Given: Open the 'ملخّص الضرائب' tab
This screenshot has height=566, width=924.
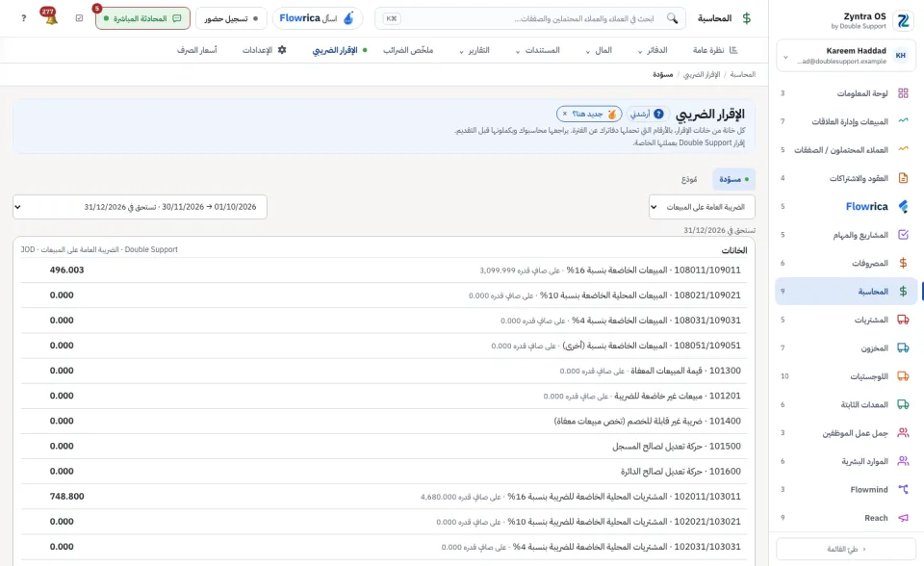Looking at the screenshot, I should (408, 50).
